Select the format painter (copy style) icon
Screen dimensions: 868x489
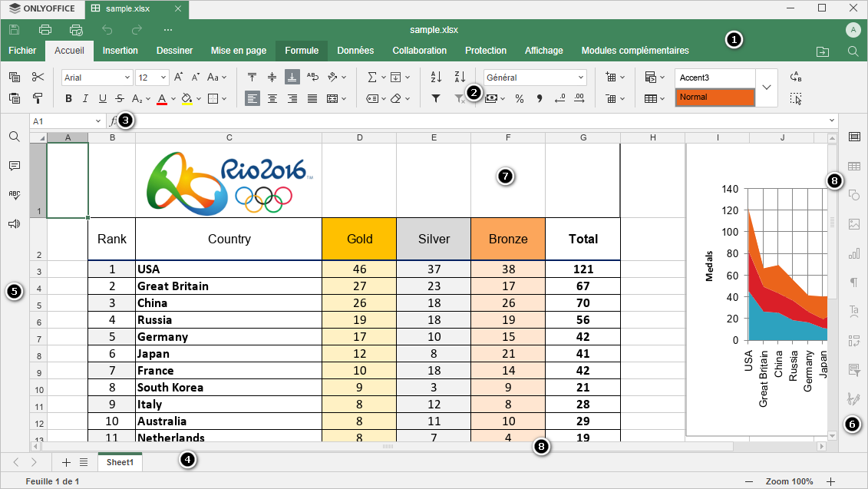click(x=38, y=98)
